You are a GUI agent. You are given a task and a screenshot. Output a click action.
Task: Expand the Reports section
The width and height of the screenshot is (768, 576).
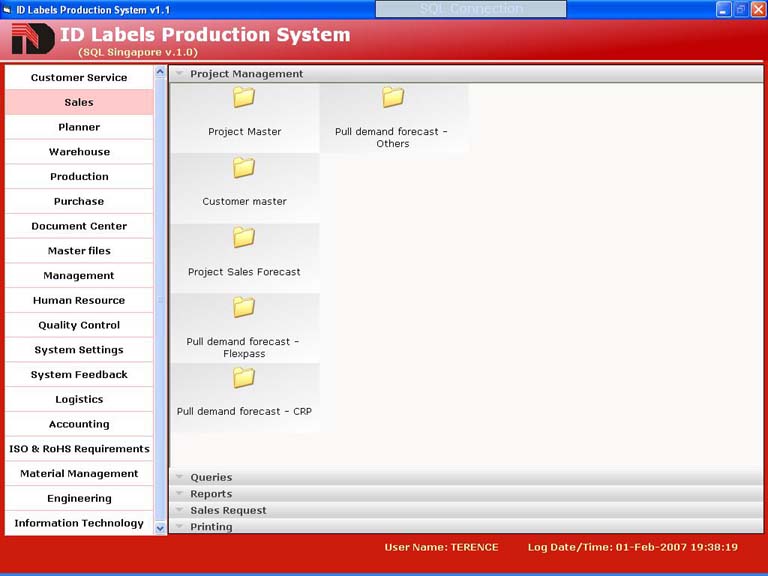coord(211,494)
